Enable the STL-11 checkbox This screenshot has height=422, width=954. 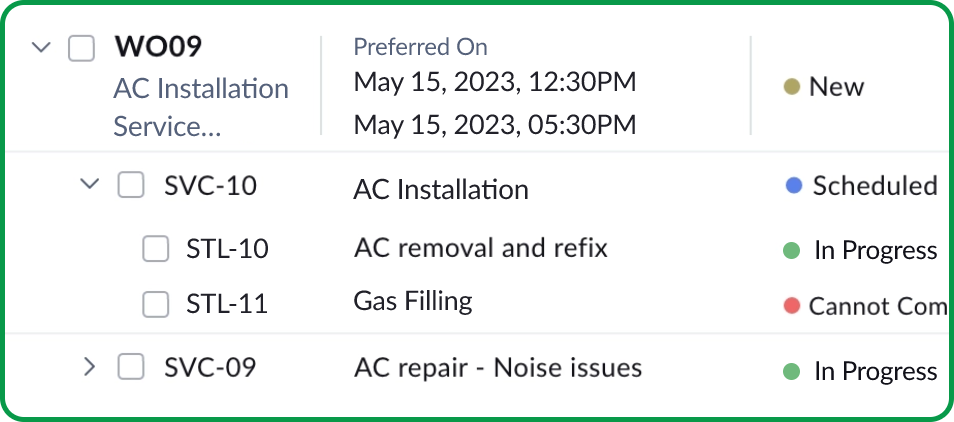point(155,304)
